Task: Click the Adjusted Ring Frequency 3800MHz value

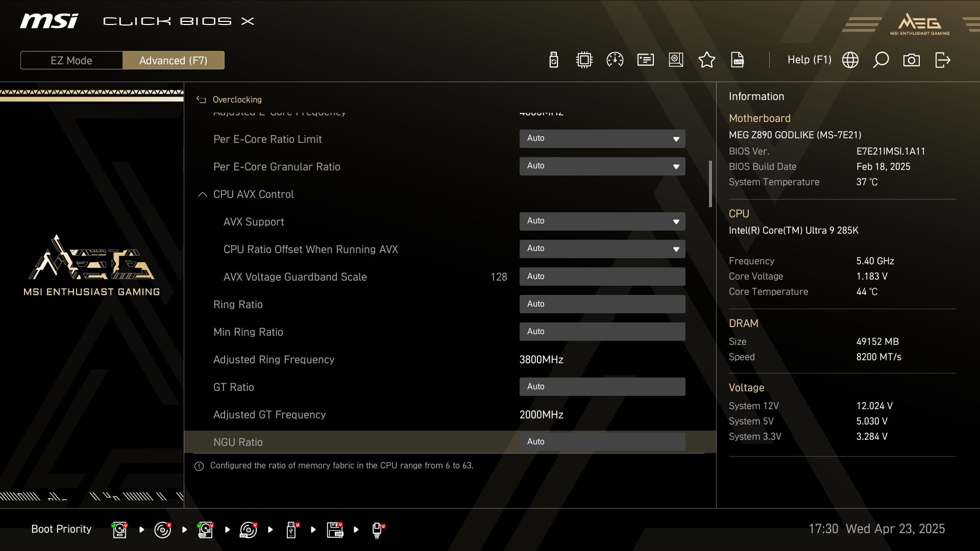Action: click(541, 360)
